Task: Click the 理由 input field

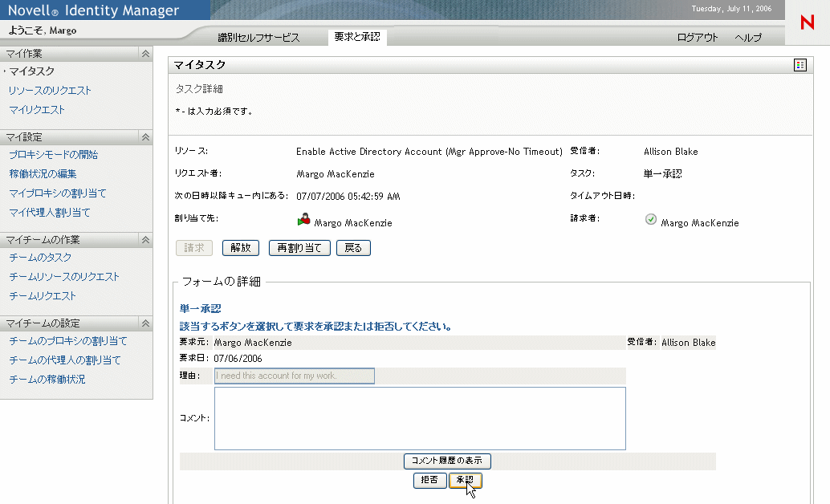Action: click(x=295, y=376)
